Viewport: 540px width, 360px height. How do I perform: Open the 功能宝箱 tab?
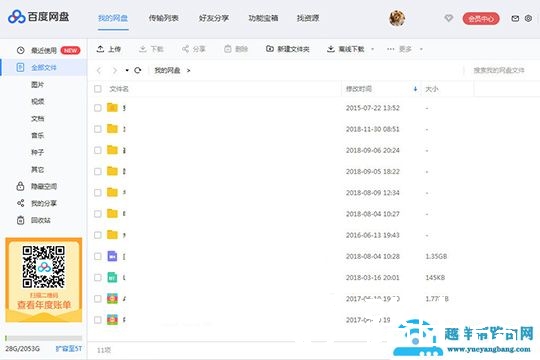tap(263, 18)
